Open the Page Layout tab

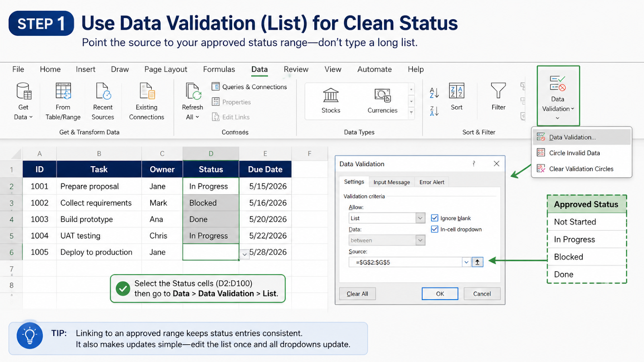(166, 69)
